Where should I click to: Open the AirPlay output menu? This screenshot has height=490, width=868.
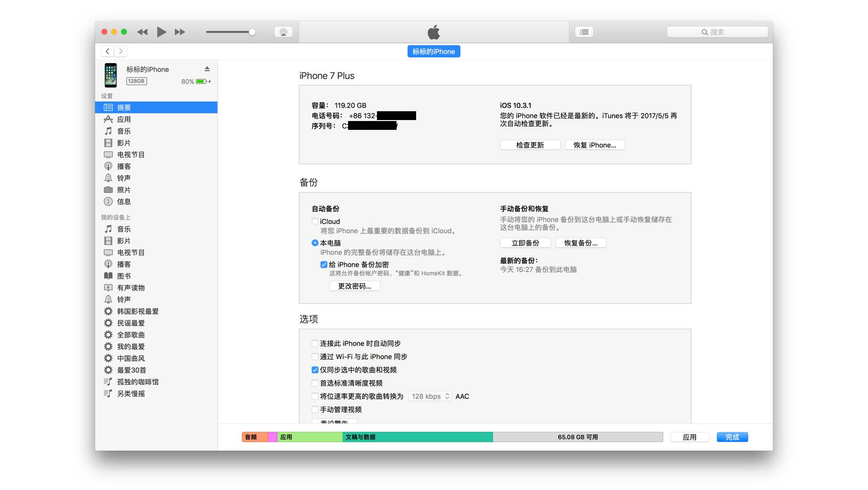pos(283,32)
